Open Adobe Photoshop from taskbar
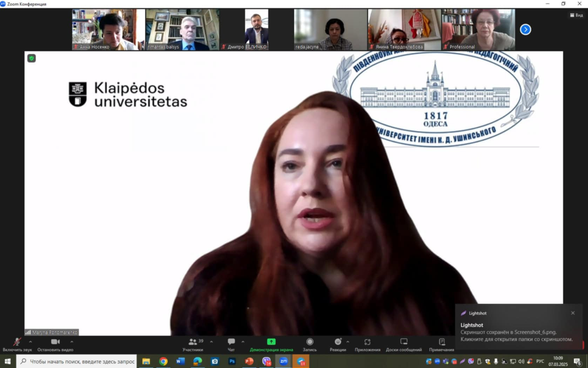The width and height of the screenshot is (588, 368). pyautogui.click(x=232, y=361)
